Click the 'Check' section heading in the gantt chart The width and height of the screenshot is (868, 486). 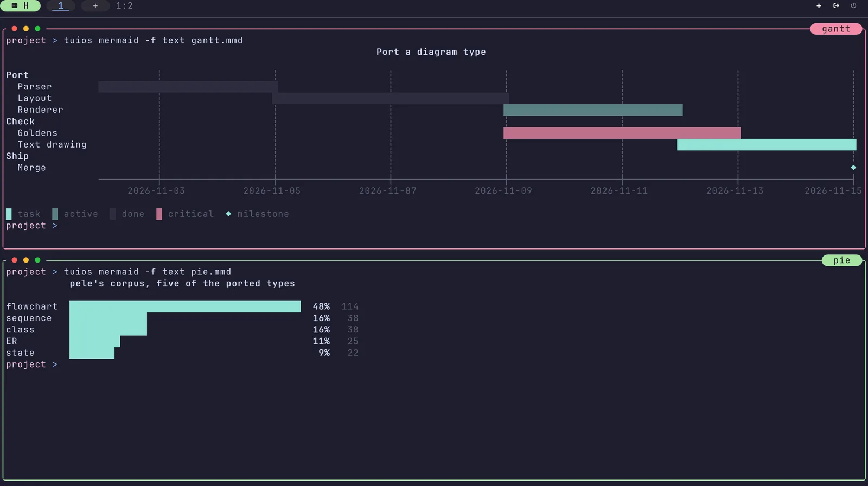[20, 121]
